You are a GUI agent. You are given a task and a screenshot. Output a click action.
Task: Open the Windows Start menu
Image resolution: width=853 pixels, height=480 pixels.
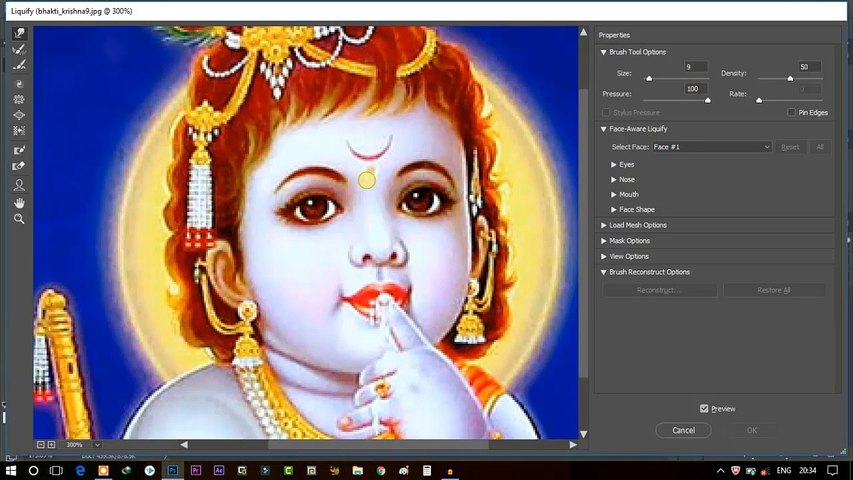[x=11, y=470]
